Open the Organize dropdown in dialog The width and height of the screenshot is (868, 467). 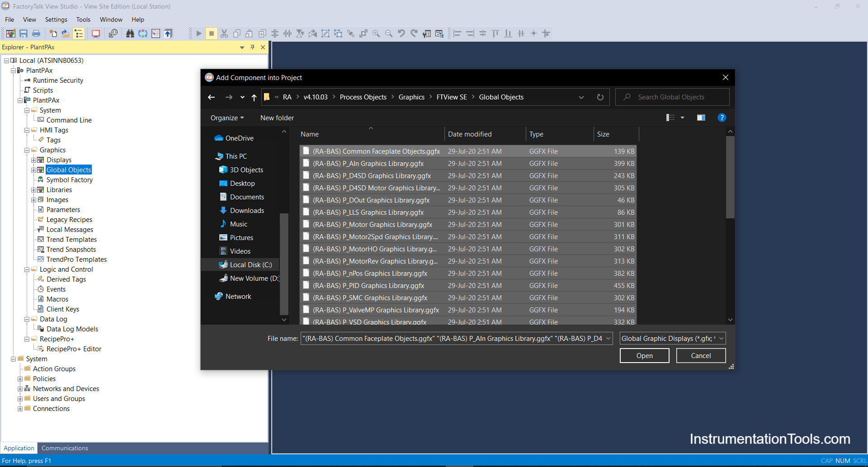coord(227,118)
